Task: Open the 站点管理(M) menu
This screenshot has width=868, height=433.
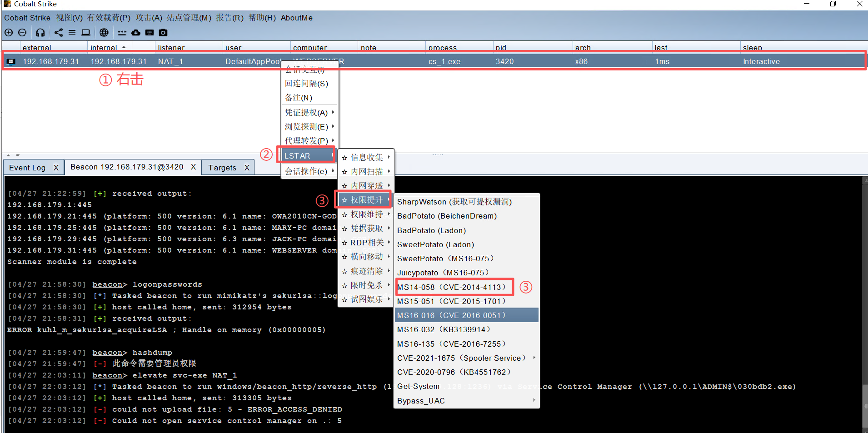Action: (x=189, y=18)
